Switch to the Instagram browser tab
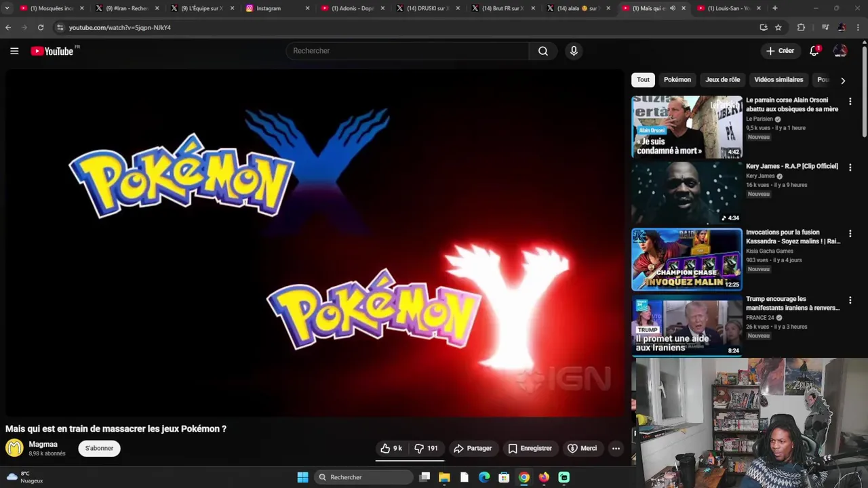This screenshot has height=488, width=868. click(x=277, y=8)
